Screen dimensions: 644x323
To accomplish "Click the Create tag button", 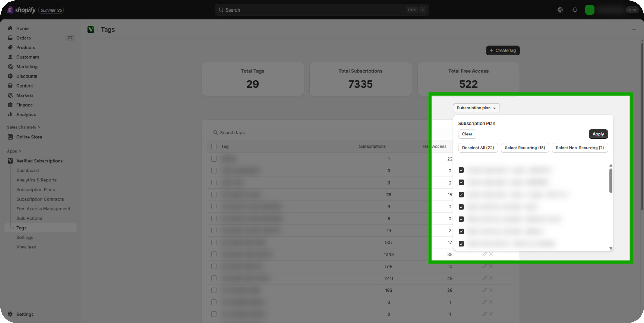I will pos(503,51).
